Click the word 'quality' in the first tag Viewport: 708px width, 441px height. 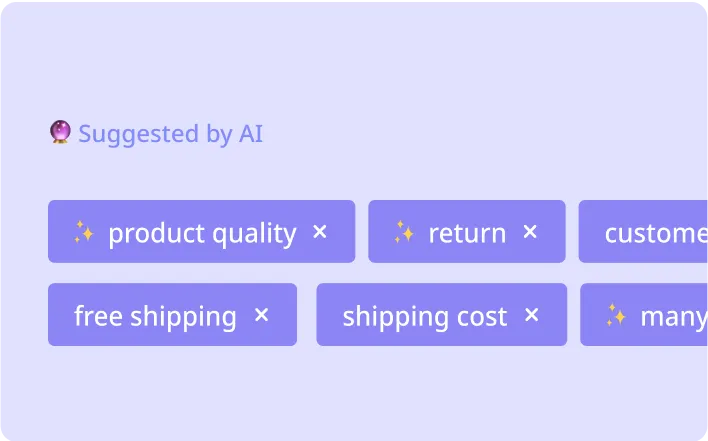coord(256,233)
